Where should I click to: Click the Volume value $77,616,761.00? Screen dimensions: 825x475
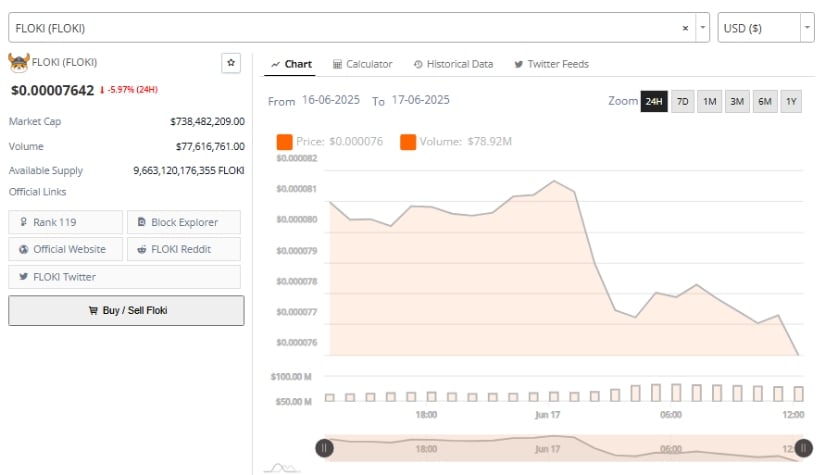[210, 146]
